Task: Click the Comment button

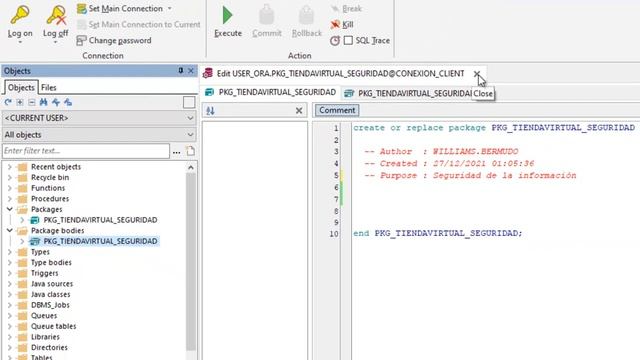Action: point(337,110)
